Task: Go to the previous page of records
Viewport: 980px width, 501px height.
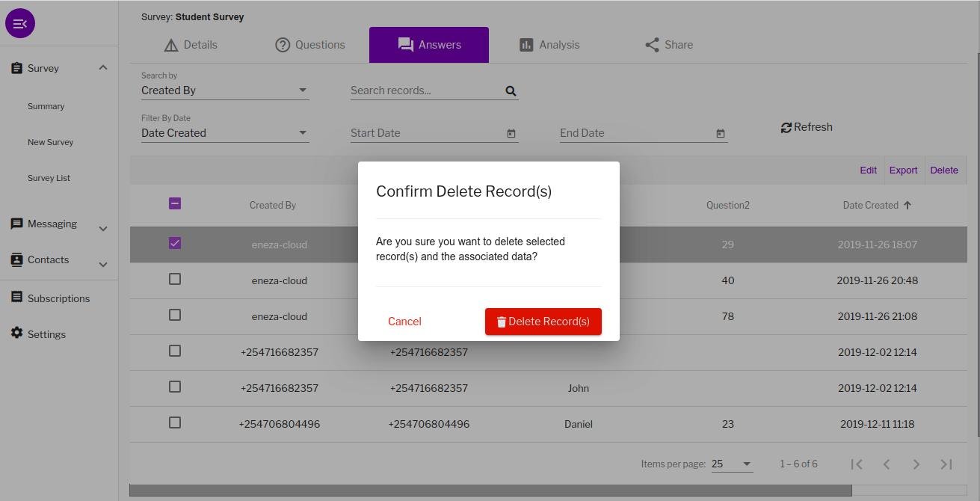Action: [x=887, y=464]
